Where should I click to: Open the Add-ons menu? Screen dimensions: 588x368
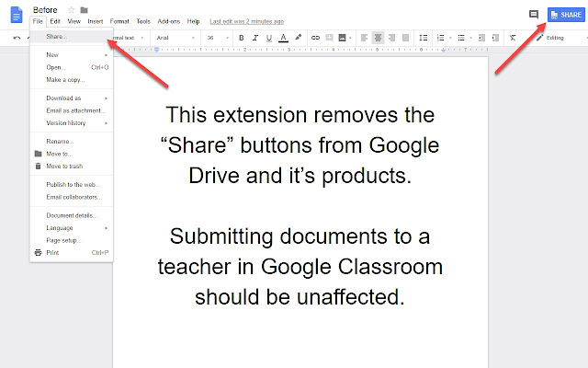[x=169, y=21]
